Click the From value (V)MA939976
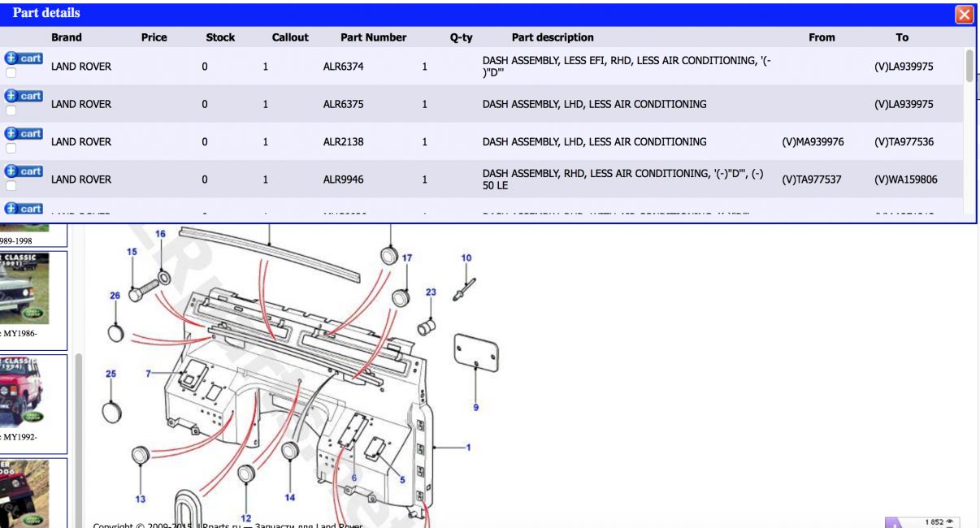Screen dimensions: 980x528 coord(813,141)
